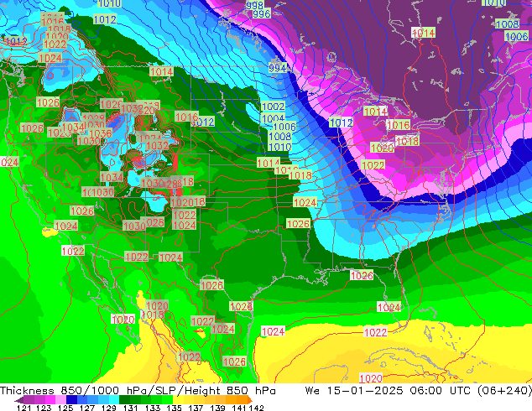The width and height of the screenshot is (532, 411).
Task: Click the red 1016 label near the Great Lakes
Action: coord(399,125)
